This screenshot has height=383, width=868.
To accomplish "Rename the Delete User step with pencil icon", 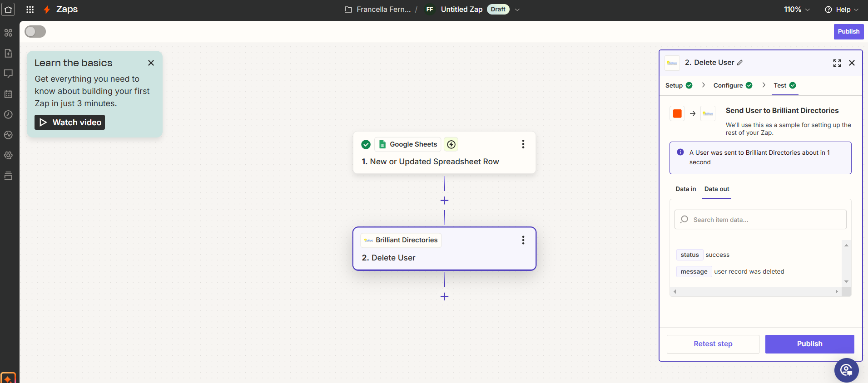I will (x=740, y=63).
